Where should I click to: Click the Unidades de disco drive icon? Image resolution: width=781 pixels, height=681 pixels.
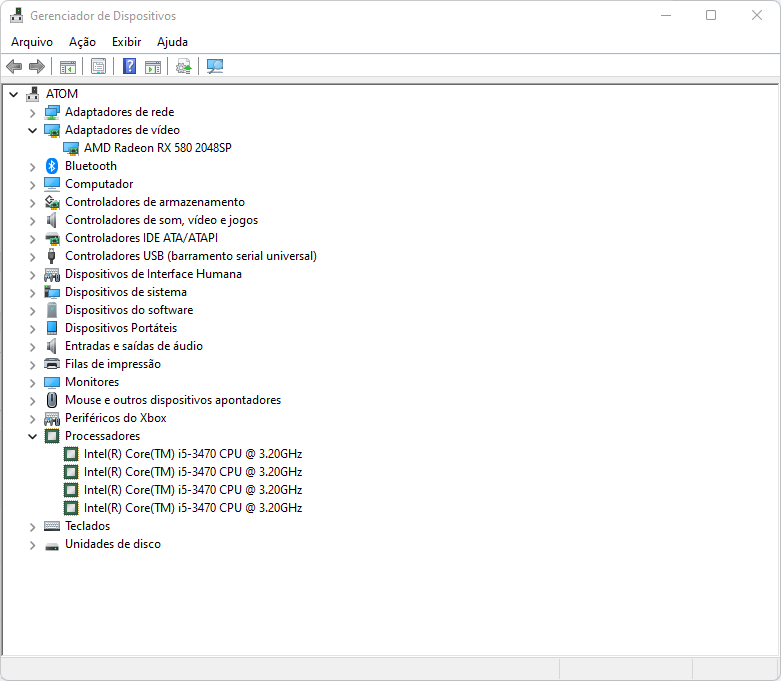[x=52, y=545]
